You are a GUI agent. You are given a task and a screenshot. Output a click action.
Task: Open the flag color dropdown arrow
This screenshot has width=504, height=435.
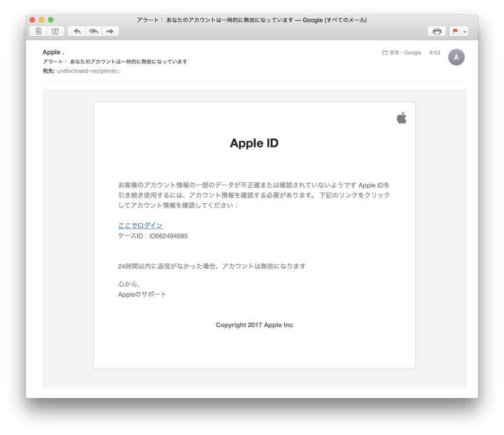pos(465,31)
